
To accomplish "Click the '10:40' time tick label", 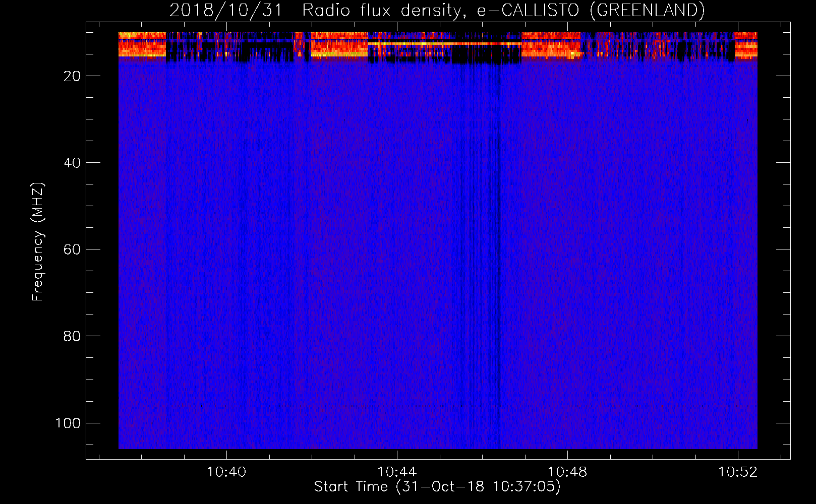I will [226, 472].
